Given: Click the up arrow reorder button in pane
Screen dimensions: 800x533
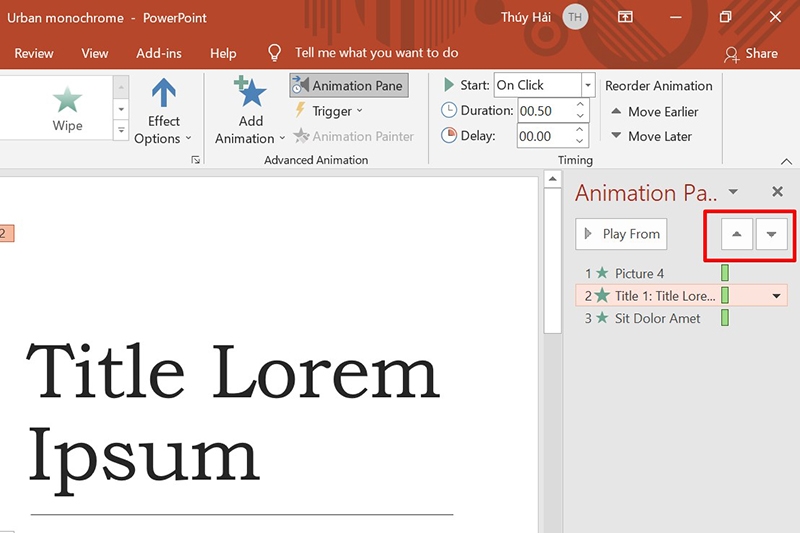Looking at the screenshot, I should pyautogui.click(x=737, y=234).
